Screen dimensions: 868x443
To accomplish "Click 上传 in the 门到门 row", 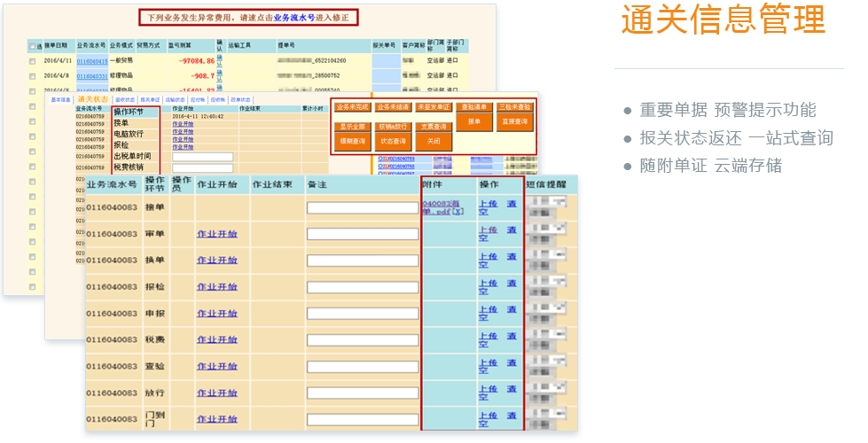I will coord(489,416).
